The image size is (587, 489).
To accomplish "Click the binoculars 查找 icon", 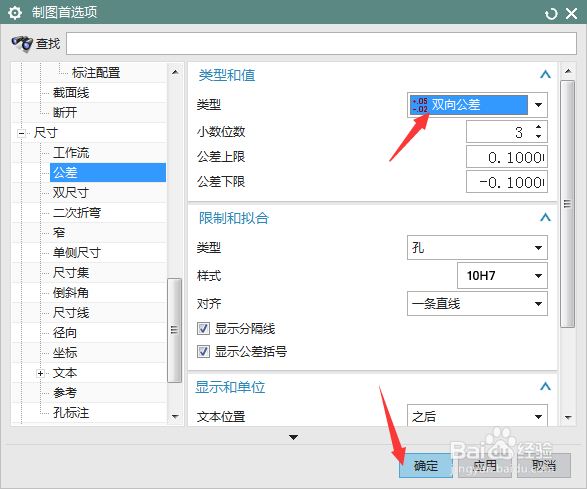I will (x=22, y=44).
